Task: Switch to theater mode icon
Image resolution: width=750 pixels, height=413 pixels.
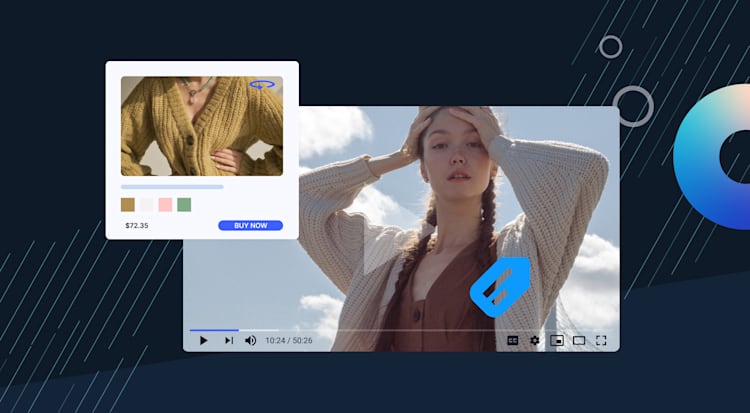Action: [x=579, y=341]
